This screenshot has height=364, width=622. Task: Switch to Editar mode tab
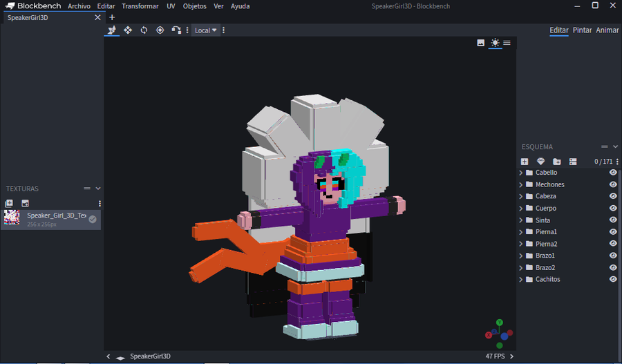point(559,30)
